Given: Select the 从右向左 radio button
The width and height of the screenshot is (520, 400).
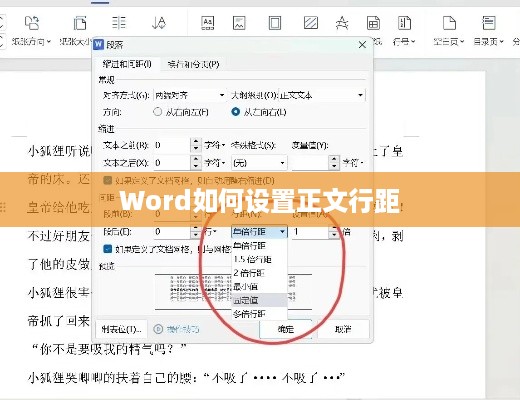Looking at the screenshot, I should coord(157,112).
